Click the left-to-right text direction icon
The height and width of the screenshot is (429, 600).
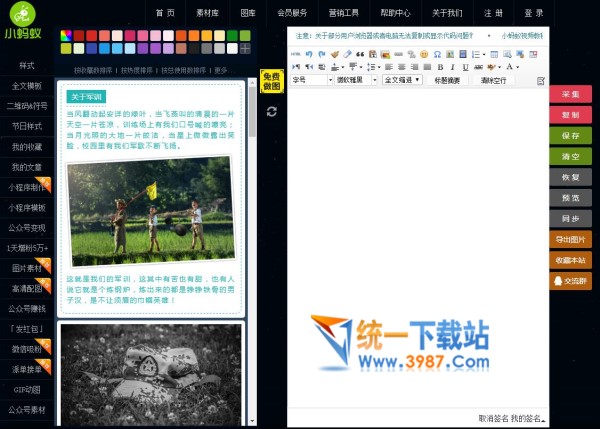coord(296,67)
